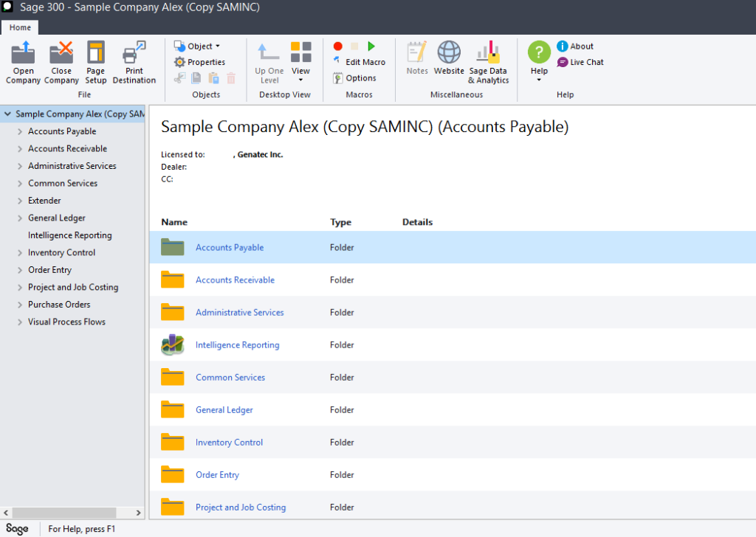This screenshot has height=537, width=756.
Task: Open macro Options
Action: 354,78
